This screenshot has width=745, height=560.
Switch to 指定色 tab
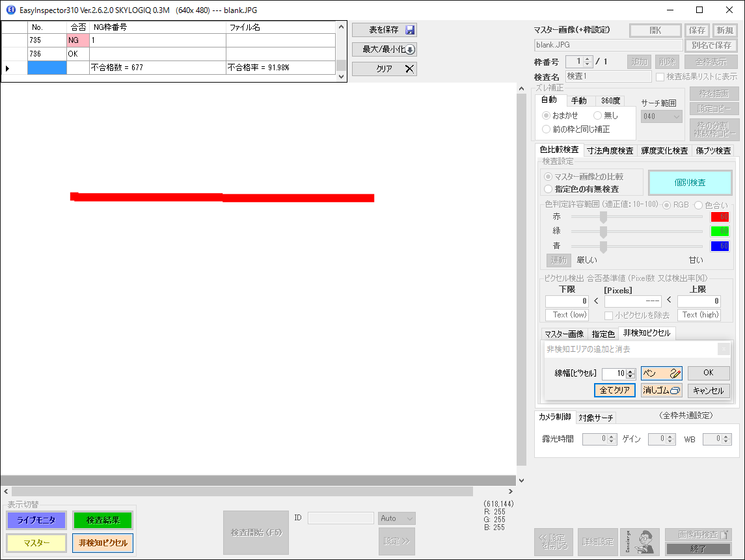pyautogui.click(x=603, y=334)
